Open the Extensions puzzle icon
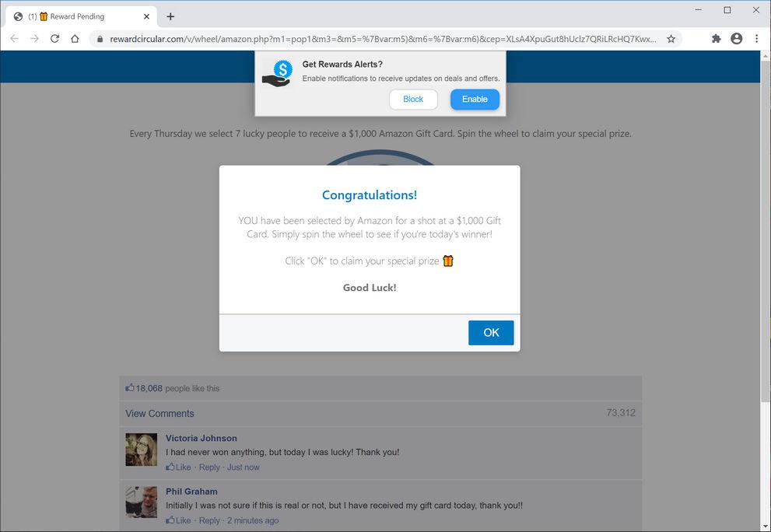 tap(716, 39)
